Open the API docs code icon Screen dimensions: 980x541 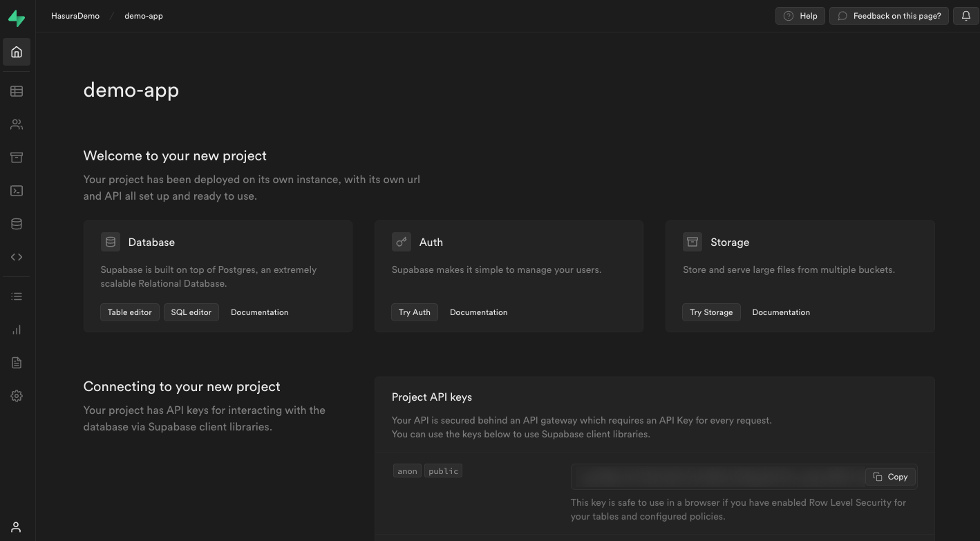[x=16, y=256]
